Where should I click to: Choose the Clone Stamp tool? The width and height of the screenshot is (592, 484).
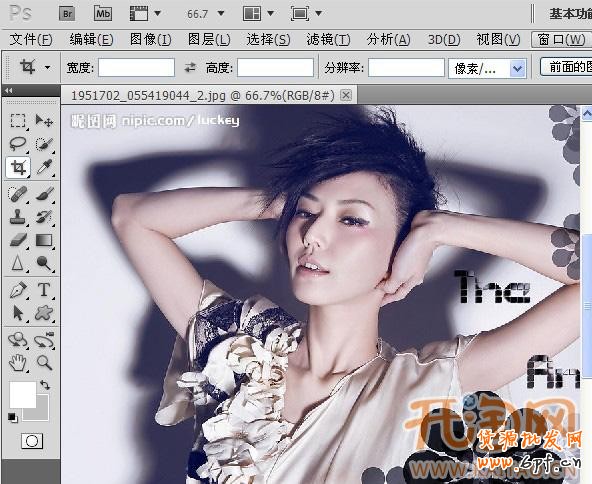[x=17, y=217]
